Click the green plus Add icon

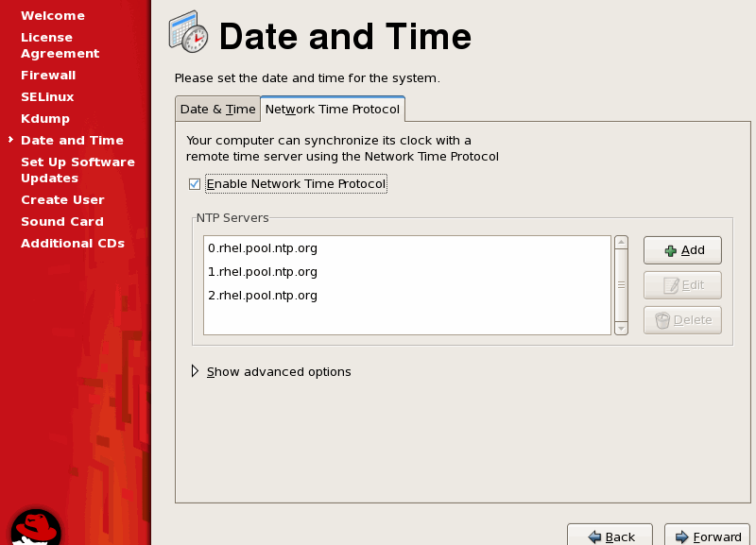(670, 250)
